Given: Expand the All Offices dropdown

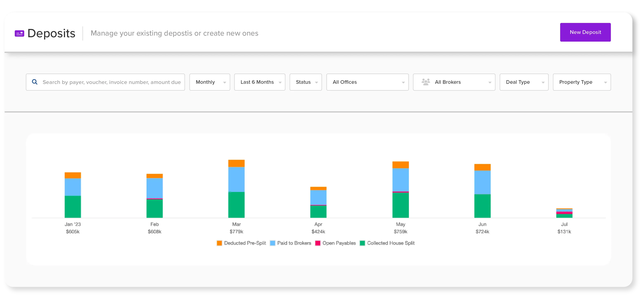Looking at the screenshot, I should point(367,82).
